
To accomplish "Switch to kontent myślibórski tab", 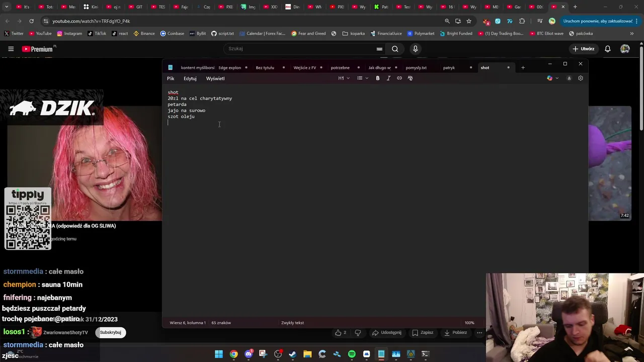I will [x=197, y=67].
